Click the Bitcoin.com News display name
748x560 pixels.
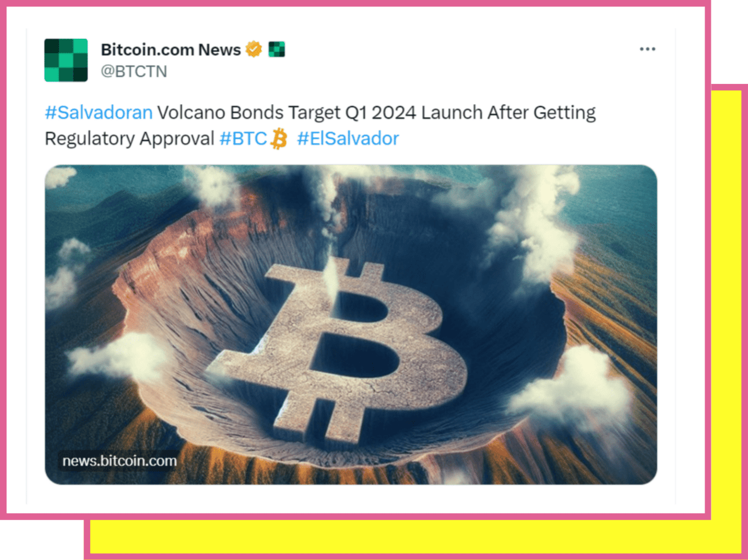[171, 50]
